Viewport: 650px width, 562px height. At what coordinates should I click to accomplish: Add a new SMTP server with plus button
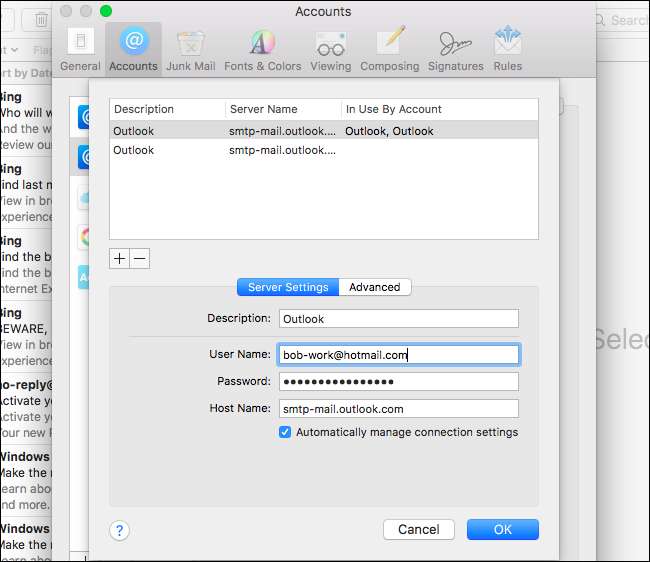119,259
